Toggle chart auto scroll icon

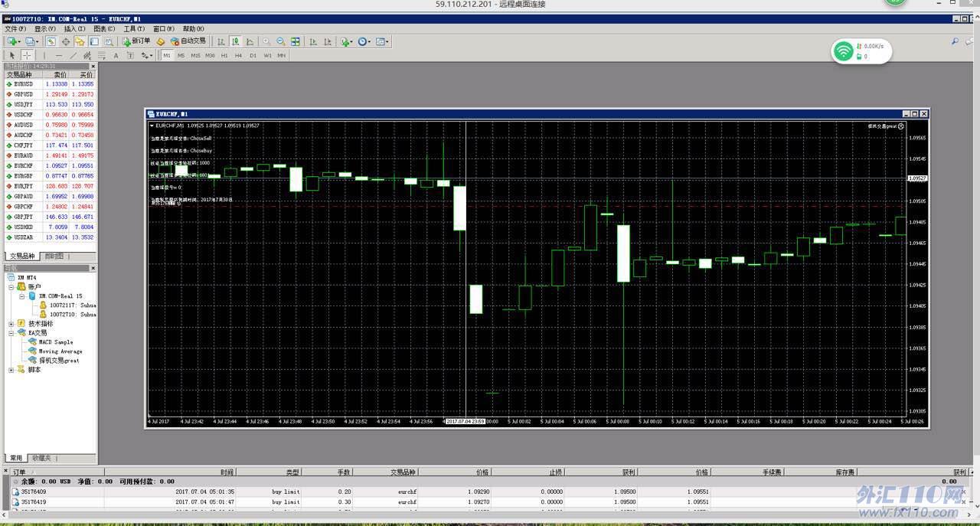[313, 41]
